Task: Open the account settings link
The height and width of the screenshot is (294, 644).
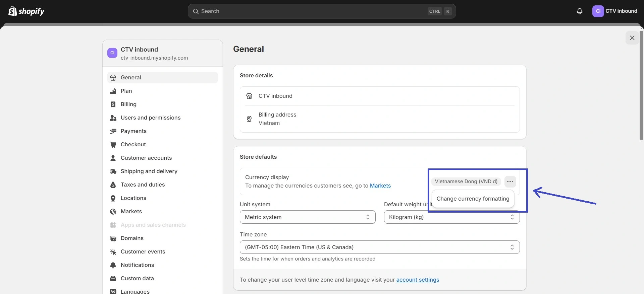Action: [418, 280]
